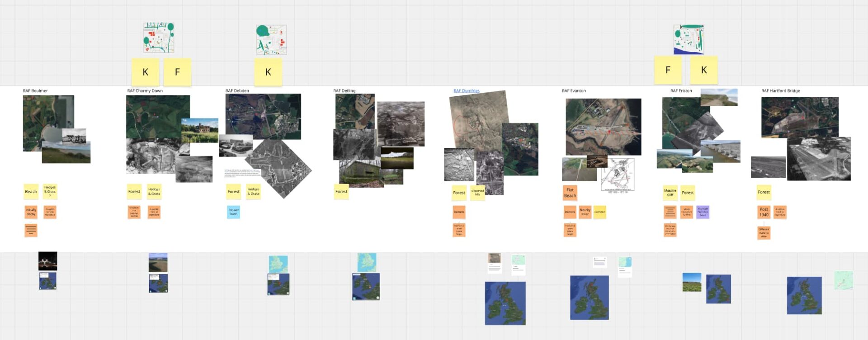Select the large UK map below RAF Dumfries
868x340 pixels.
click(505, 303)
